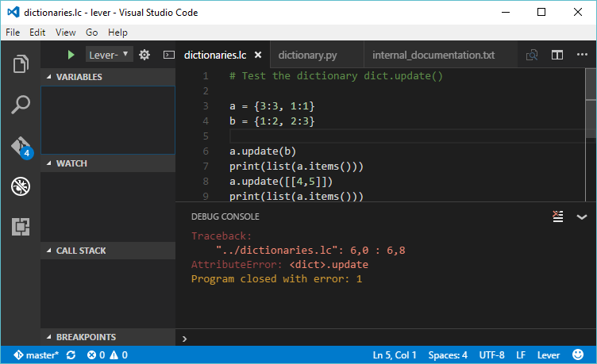Screen dimensions: 597x364
Task: Toggle the debug console using toolbar icon
Action: [x=168, y=56]
